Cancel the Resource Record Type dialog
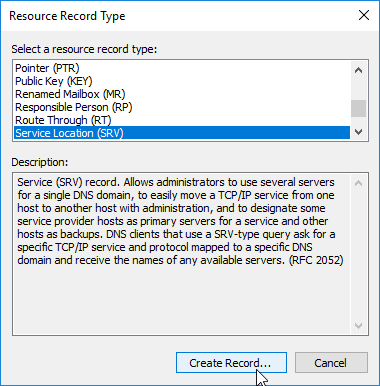The width and height of the screenshot is (380, 386). click(x=331, y=363)
